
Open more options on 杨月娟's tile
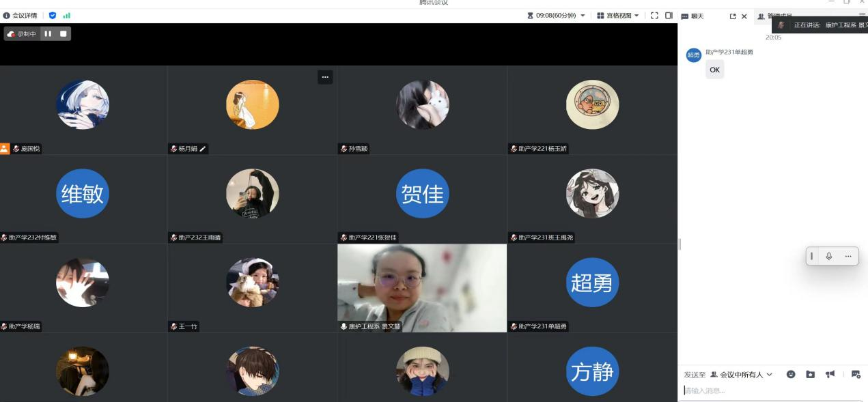(325, 77)
